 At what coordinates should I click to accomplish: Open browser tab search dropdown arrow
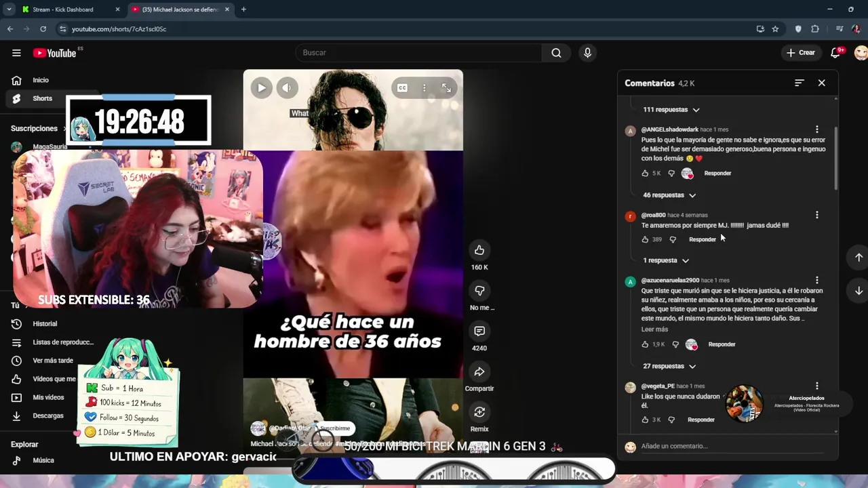pyautogui.click(x=9, y=9)
